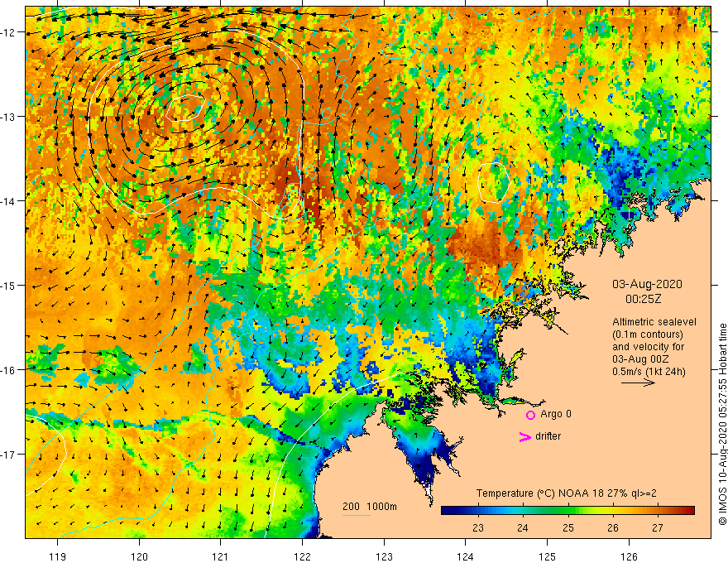The image size is (728, 563).
Task: Click latitude label -15 on left axis
Action: pos(9,285)
